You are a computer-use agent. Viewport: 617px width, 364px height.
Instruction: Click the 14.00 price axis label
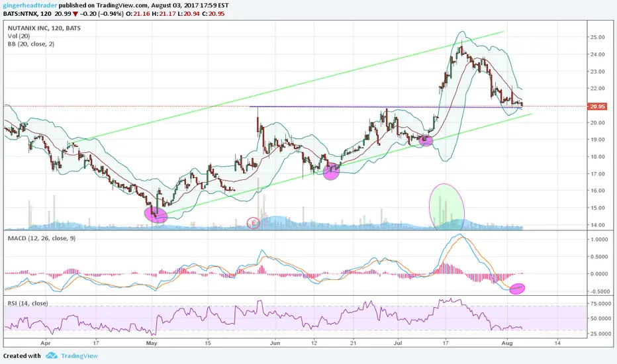pyautogui.click(x=597, y=225)
